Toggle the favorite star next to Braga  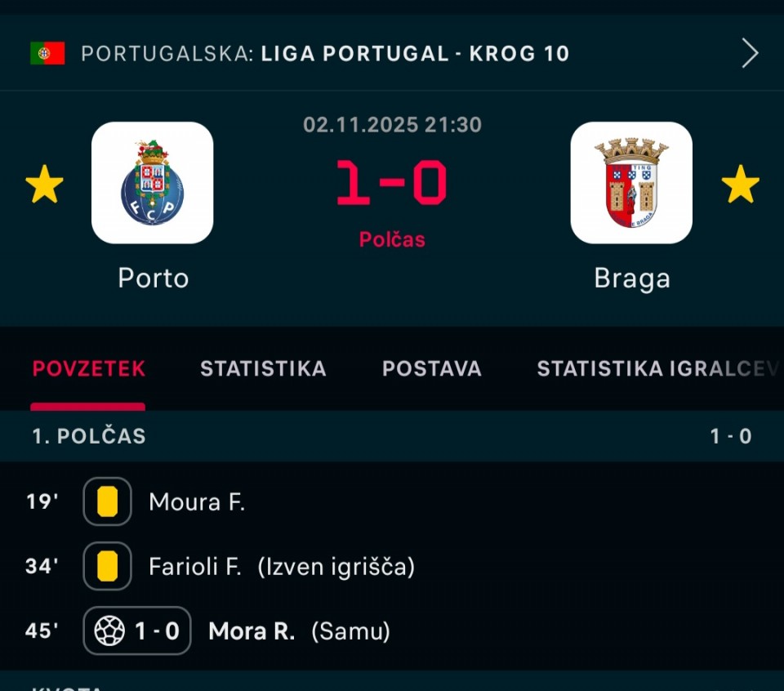click(740, 184)
